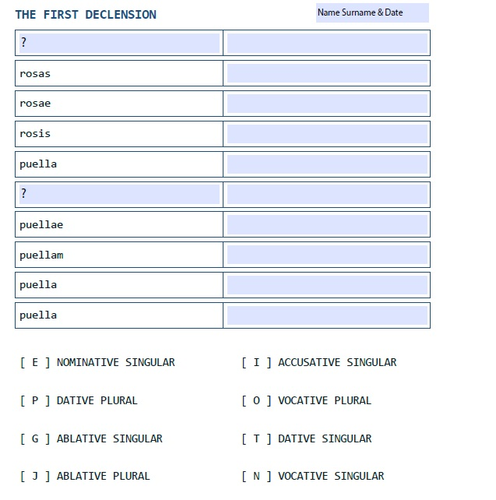Click the Name Surname & Date field
This screenshot has width=496, height=500.
372,13
